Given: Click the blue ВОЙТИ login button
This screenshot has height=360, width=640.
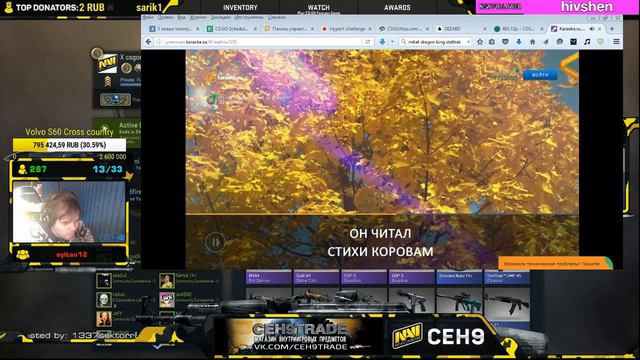Looking at the screenshot, I should [x=540, y=75].
